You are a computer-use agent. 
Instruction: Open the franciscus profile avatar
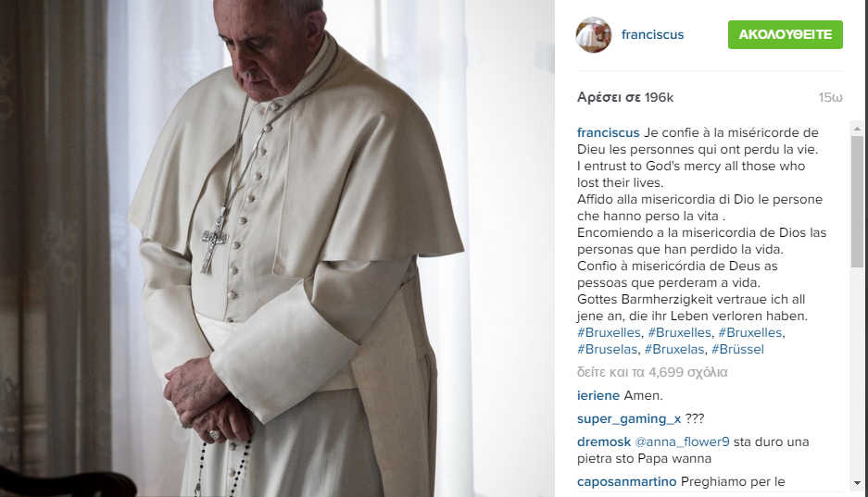click(x=594, y=35)
